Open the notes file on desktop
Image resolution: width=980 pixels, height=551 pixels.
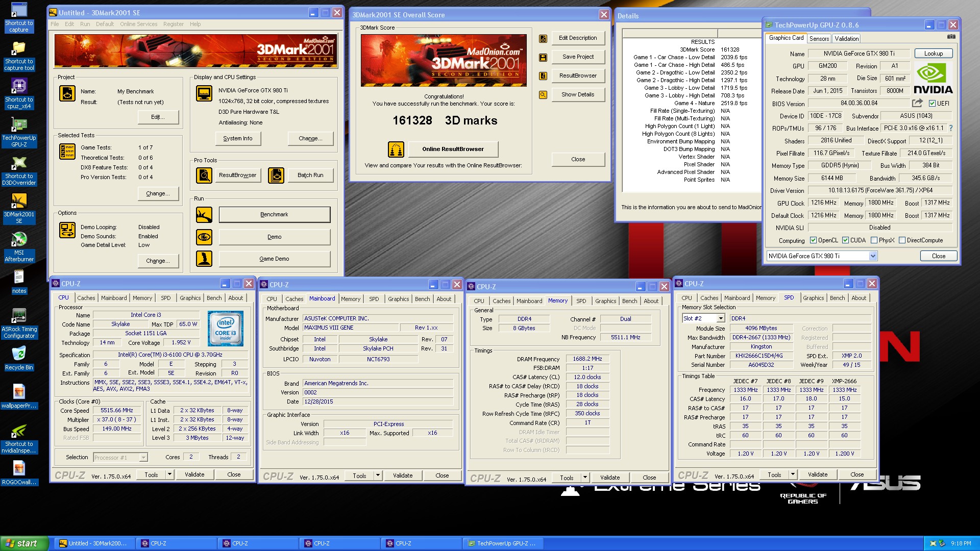(x=19, y=282)
